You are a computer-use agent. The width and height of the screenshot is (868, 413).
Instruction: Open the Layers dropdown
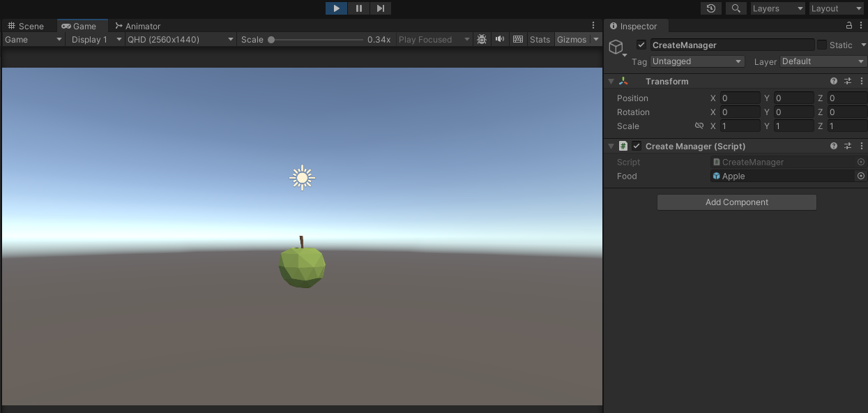click(x=777, y=8)
